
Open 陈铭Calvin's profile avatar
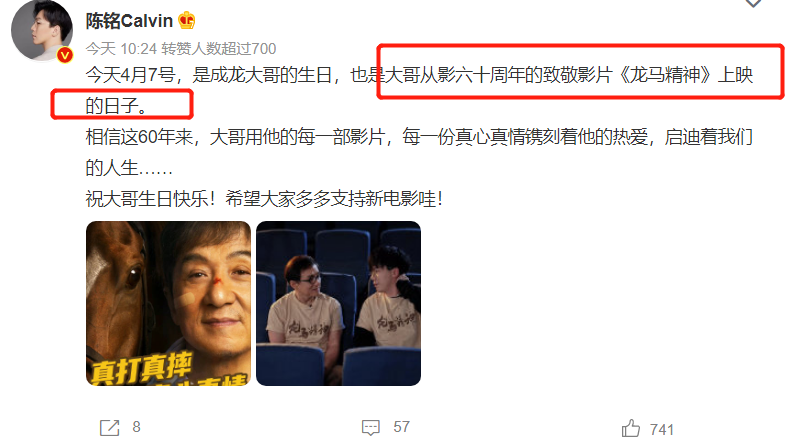click(x=42, y=30)
